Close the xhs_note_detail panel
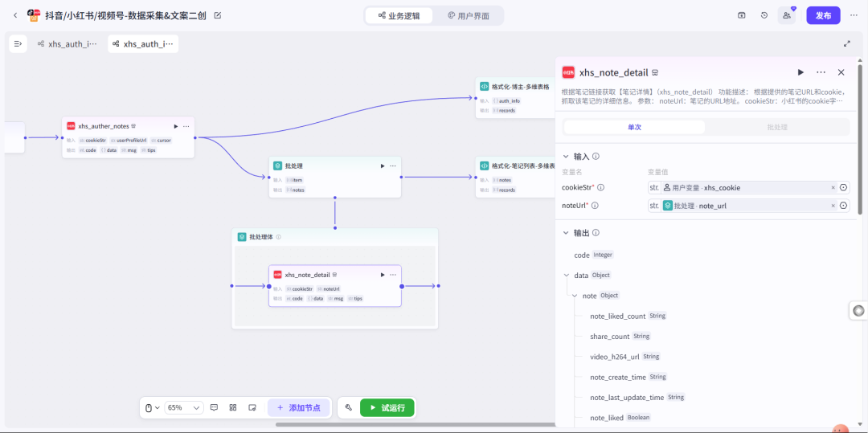The height and width of the screenshot is (433, 868). 841,72
